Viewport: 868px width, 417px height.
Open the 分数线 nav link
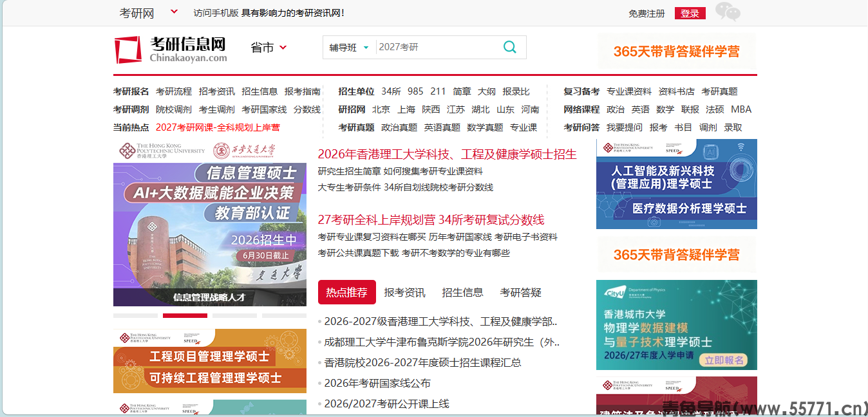tap(307, 109)
